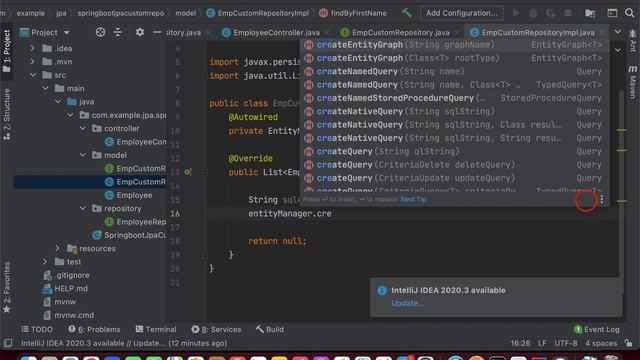Show hidden editor tabs dropdown

[618, 31]
